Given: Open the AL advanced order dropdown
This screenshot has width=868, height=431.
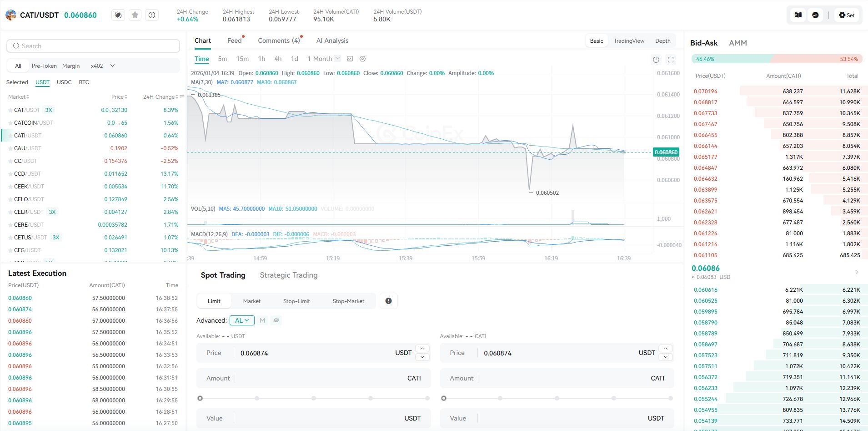Looking at the screenshot, I should (241, 320).
